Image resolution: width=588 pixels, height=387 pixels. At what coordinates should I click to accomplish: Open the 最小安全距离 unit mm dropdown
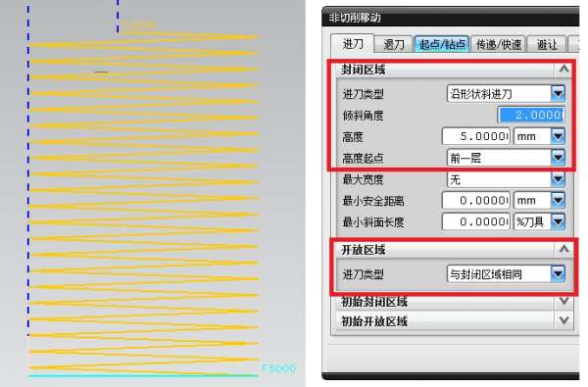(x=539, y=201)
